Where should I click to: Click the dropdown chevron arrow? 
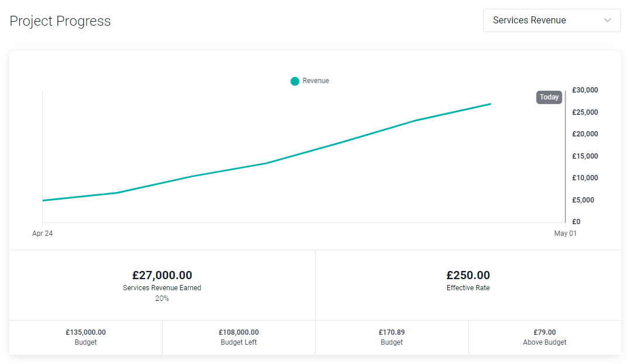608,20
